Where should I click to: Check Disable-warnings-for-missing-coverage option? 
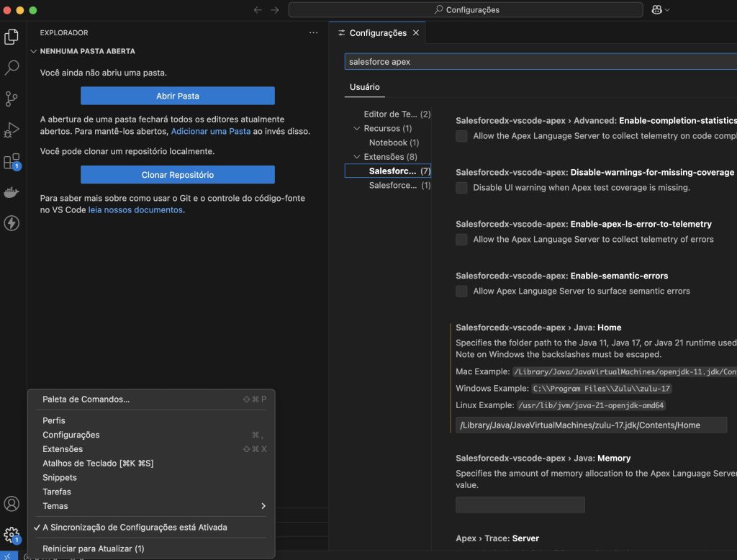click(x=461, y=188)
